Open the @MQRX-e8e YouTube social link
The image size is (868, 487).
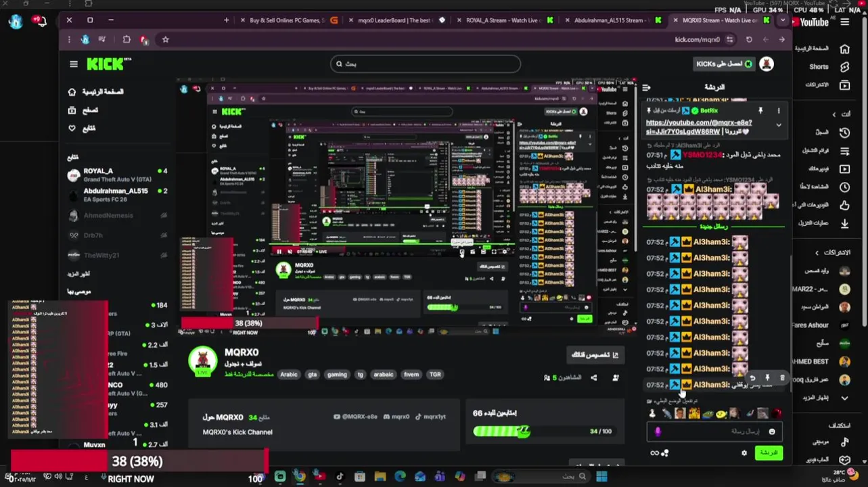coord(355,417)
